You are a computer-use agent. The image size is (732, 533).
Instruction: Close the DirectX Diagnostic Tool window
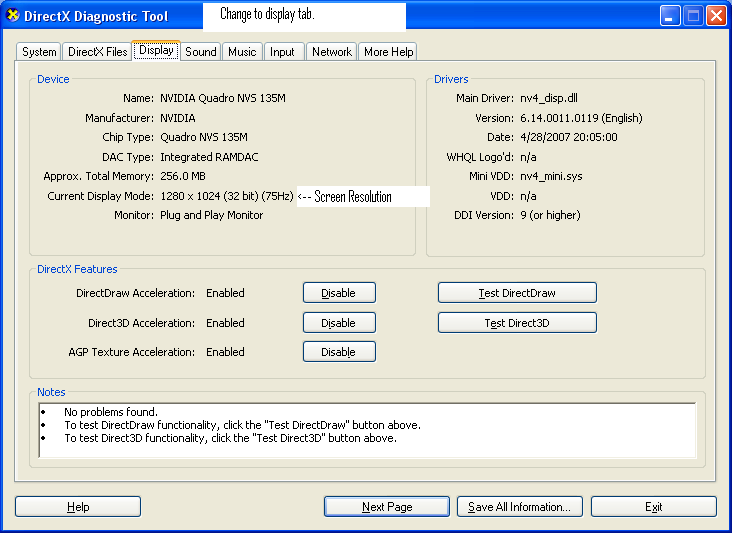coord(716,16)
